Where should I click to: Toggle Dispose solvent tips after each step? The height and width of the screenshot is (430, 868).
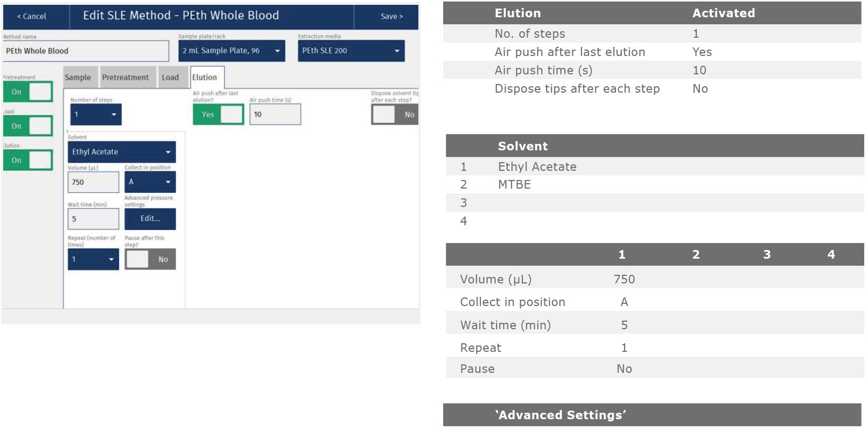[395, 115]
